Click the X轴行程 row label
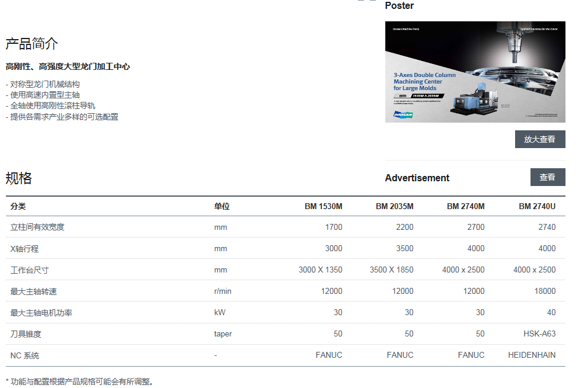The height and width of the screenshot is (388, 588). [25, 248]
